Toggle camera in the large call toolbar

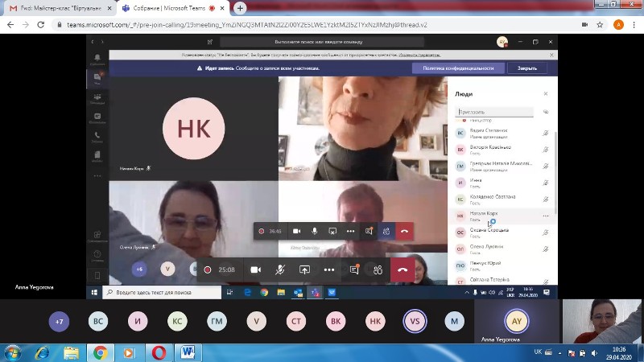(256, 269)
